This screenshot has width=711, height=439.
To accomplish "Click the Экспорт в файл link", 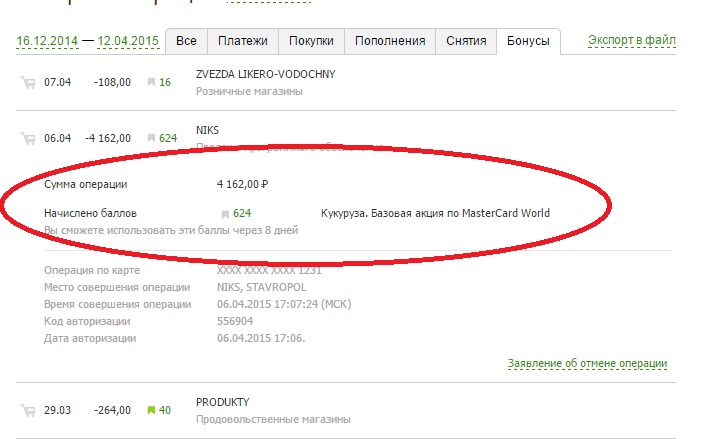I will [632, 41].
